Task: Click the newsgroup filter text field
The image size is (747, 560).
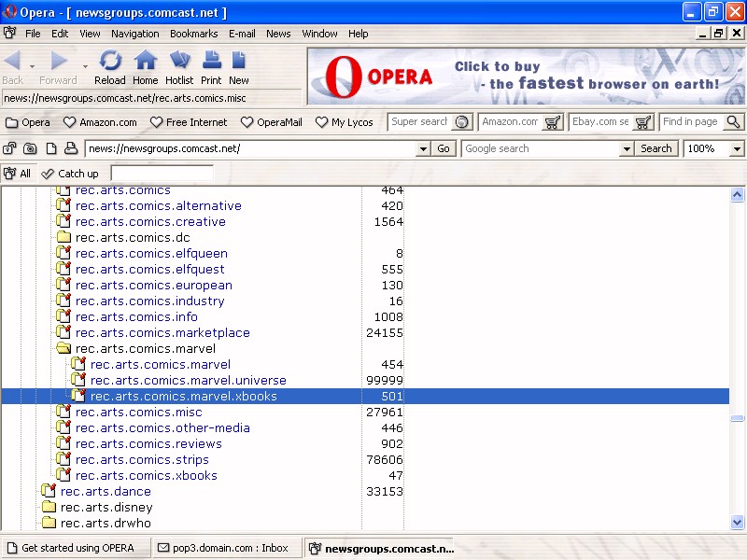Action: point(162,174)
